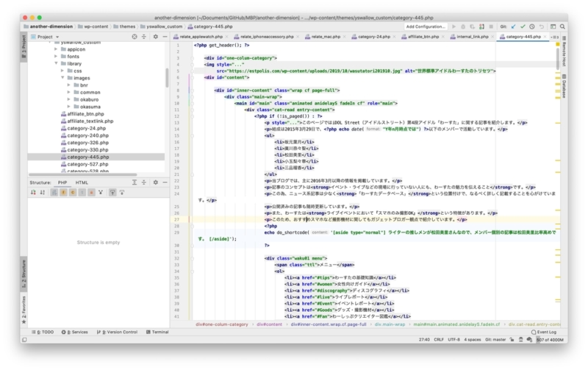Click the editor vertical scrollbar thumb
This screenshot has width=588, height=370.
558,59
